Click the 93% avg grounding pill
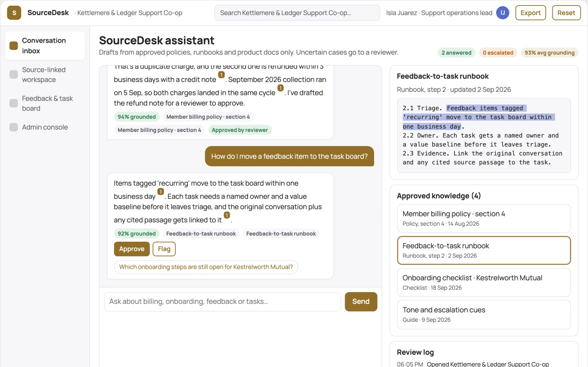This screenshot has height=367, width=588. pos(549,53)
